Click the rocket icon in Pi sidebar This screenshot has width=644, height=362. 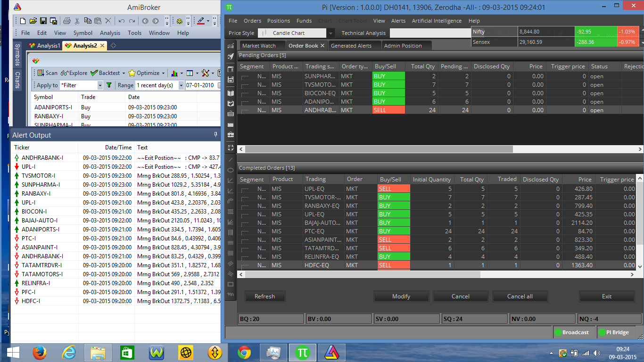[x=231, y=57]
